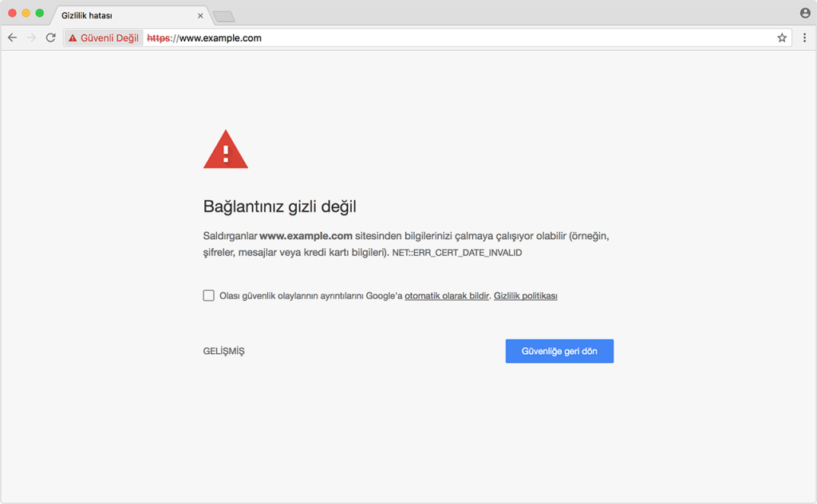Bookmark the page with the star icon
This screenshot has height=504, width=817.
782,37
